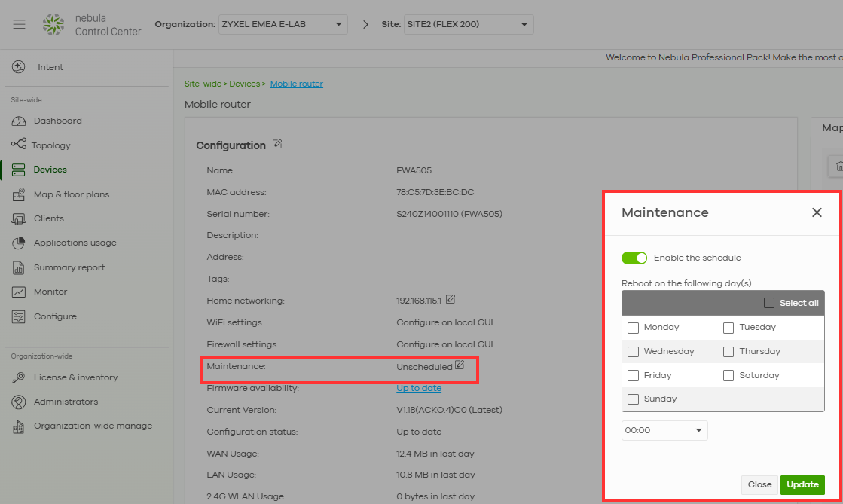Click the Up to date firmware link
The image size is (843, 504).
(x=419, y=388)
